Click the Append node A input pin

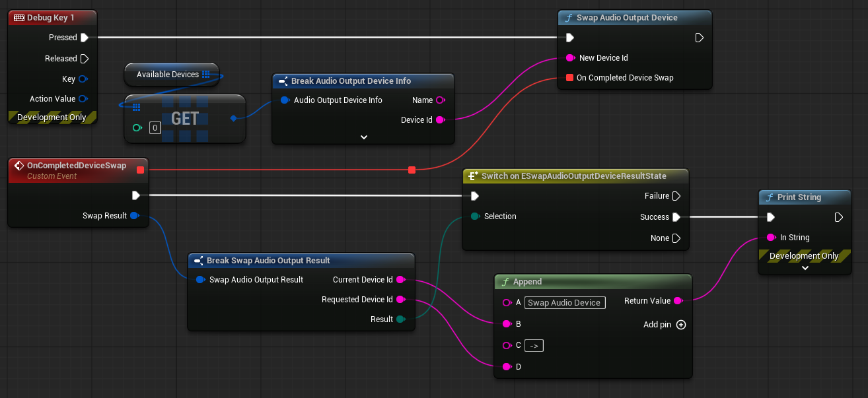tap(507, 303)
